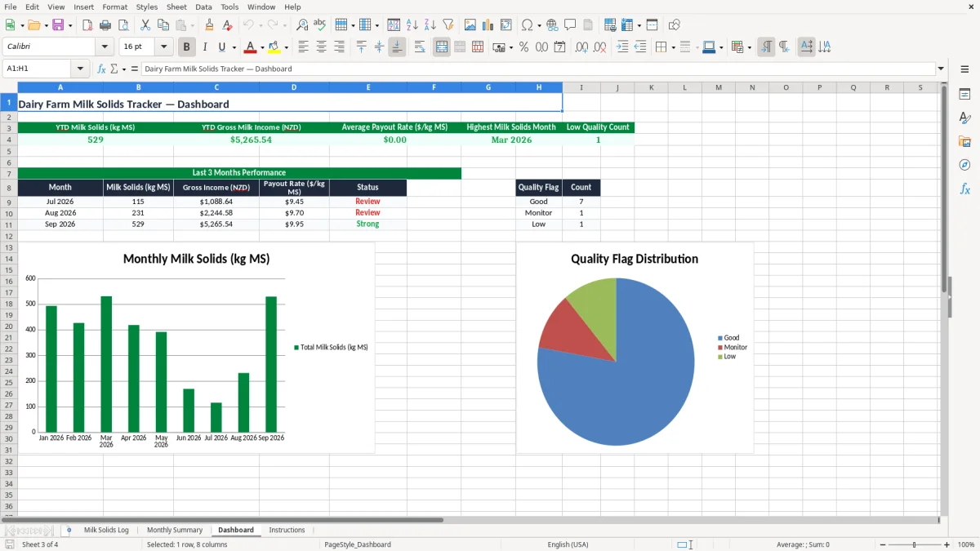The image size is (980, 551).
Task: Switch to Instructions sheet tab
Action: coord(287,531)
